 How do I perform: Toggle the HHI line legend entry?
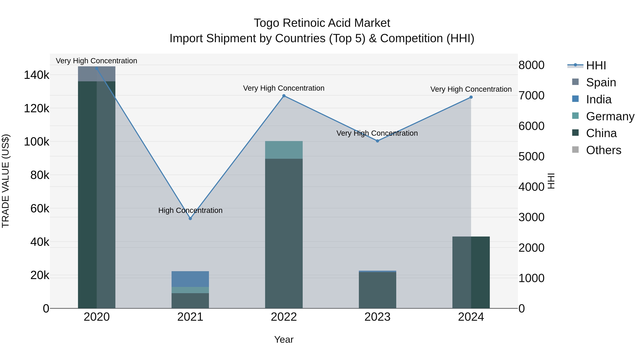click(587, 65)
